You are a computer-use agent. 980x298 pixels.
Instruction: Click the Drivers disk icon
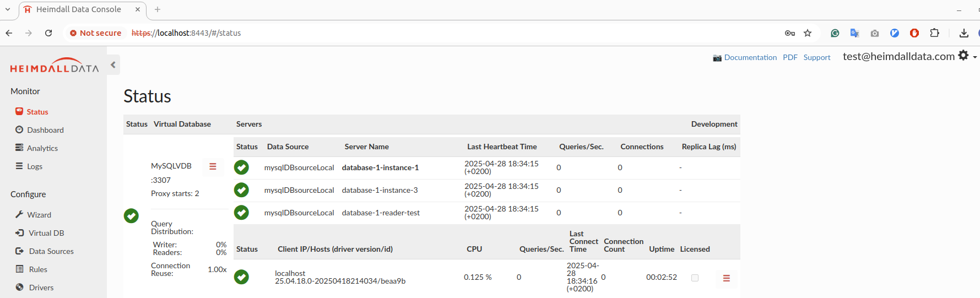pyautogui.click(x=19, y=287)
